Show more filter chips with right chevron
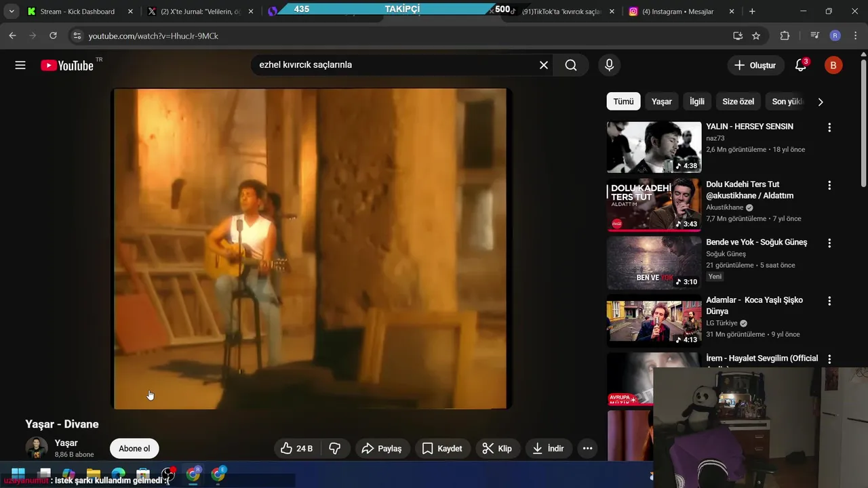This screenshot has width=868, height=488. tap(820, 102)
